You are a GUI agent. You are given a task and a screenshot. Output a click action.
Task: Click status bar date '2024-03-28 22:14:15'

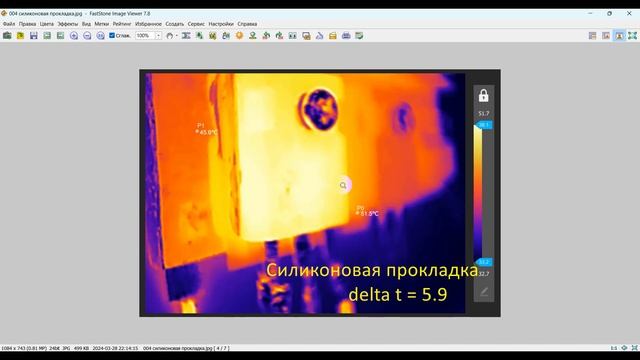pos(115,349)
